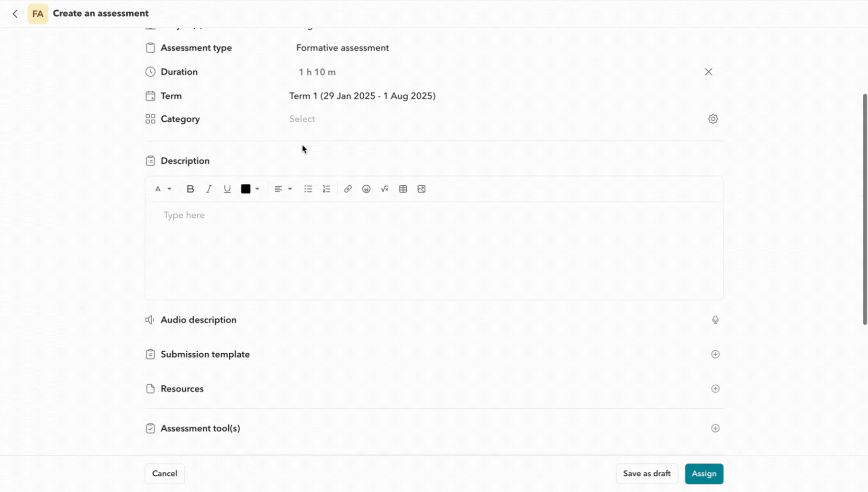Image resolution: width=868 pixels, height=492 pixels.
Task: Save the assessment as draft
Action: click(x=646, y=473)
